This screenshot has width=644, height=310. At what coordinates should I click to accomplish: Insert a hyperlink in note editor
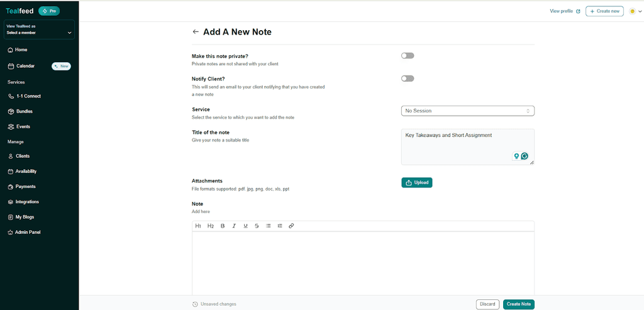[x=291, y=226]
